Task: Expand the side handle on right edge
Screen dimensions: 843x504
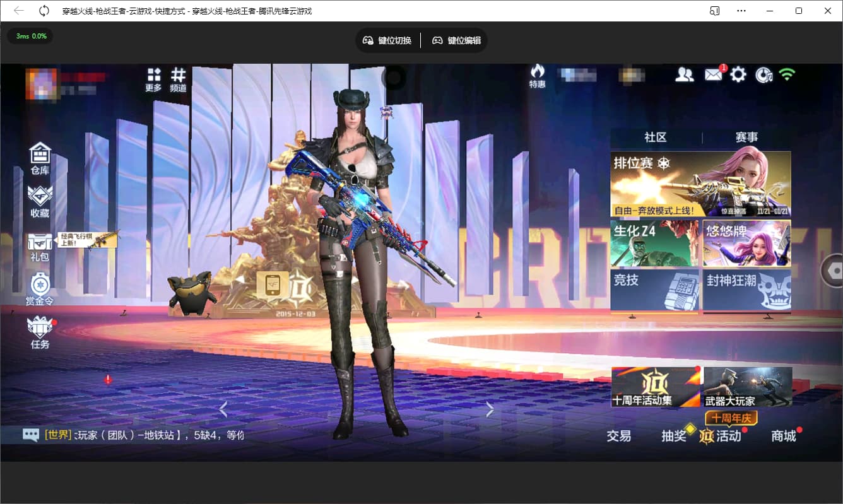Action: click(833, 271)
